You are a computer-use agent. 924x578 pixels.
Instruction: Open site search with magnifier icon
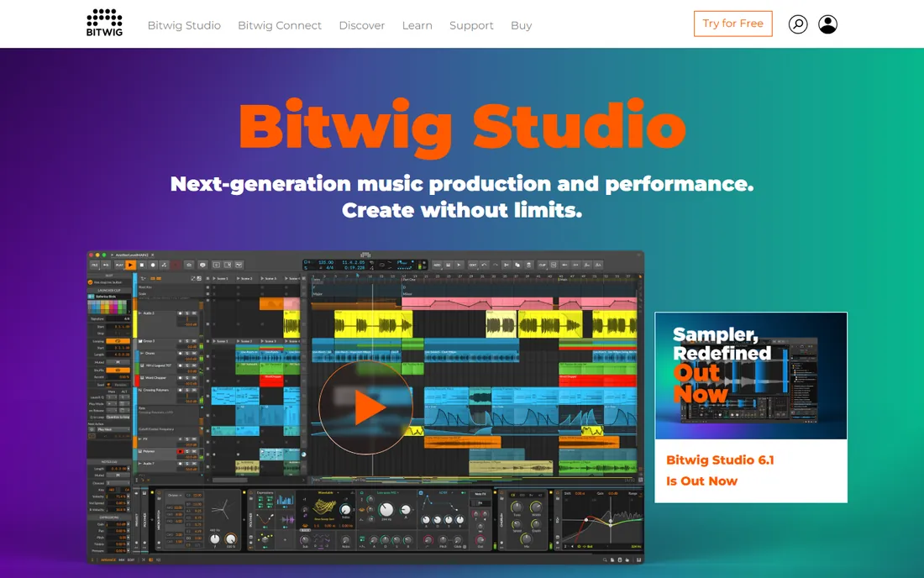pyautogui.click(x=798, y=24)
